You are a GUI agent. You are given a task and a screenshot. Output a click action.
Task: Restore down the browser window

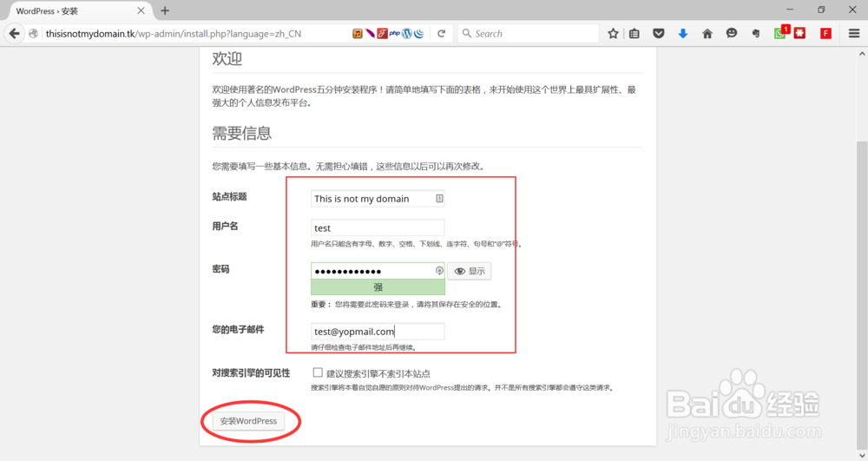pos(821,10)
